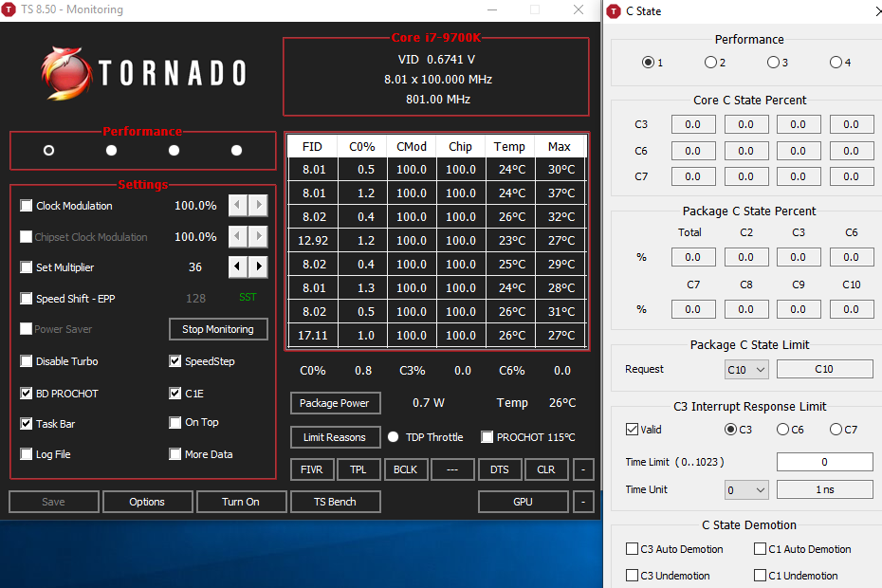Click 128 Speed Shift EPP value
882x588 pixels.
195,298
